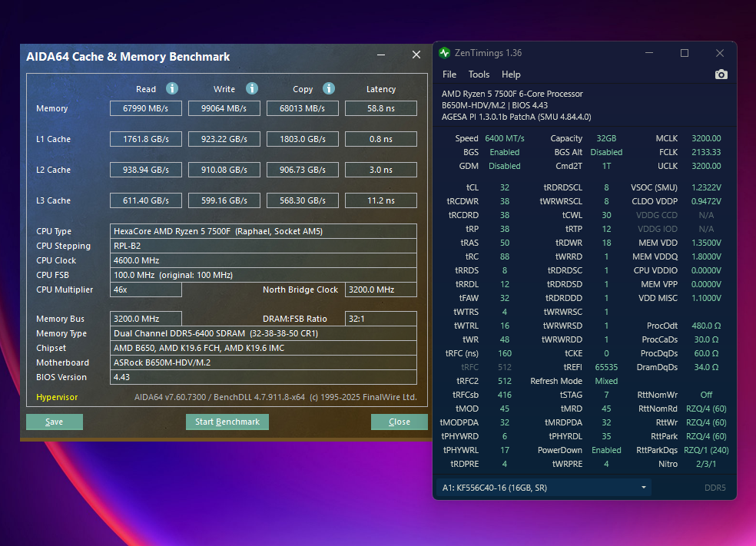Click the Memory Type DDR5-6400 SDRAM field
The image size is (756, 546).
(x=264, y=333)
